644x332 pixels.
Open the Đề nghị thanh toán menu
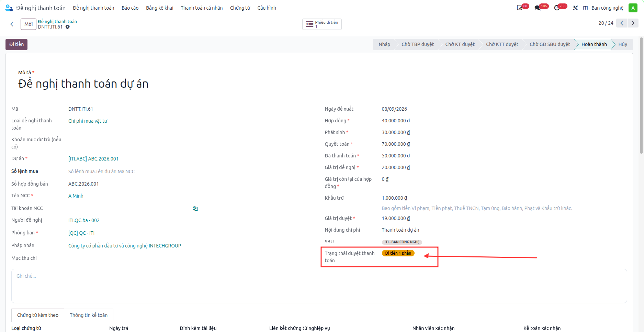click(93, 8)
